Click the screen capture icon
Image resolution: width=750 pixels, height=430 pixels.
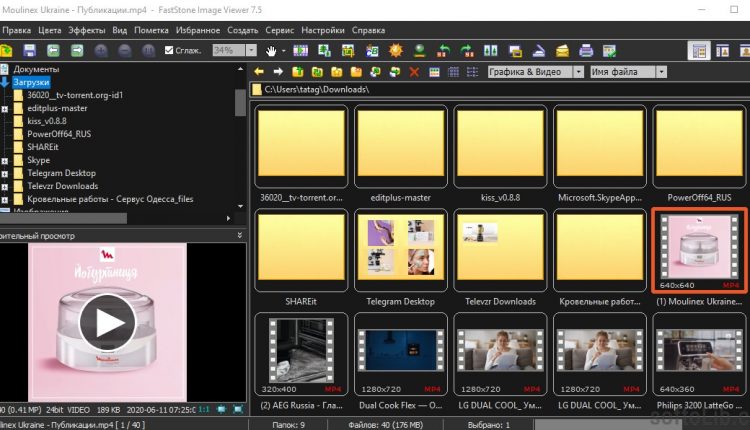515,50
